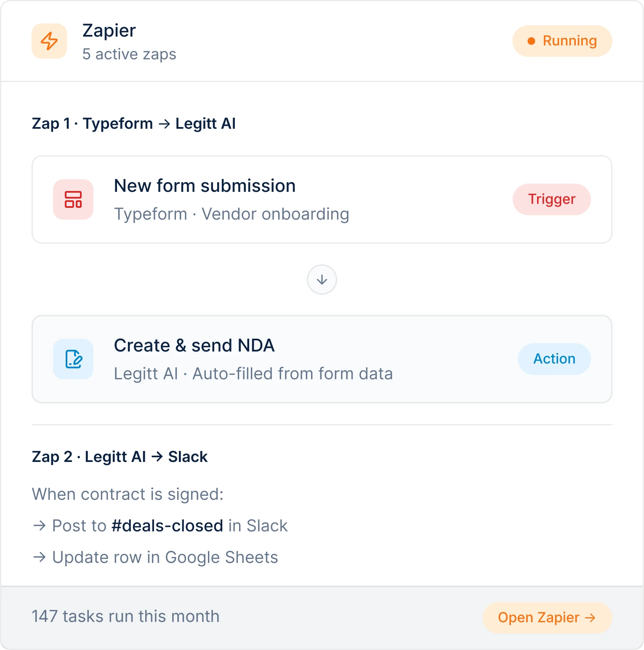The image size is (644, 650).
Task: Click the orange Zapier lightning icon
Action: [x=49, y=41]
